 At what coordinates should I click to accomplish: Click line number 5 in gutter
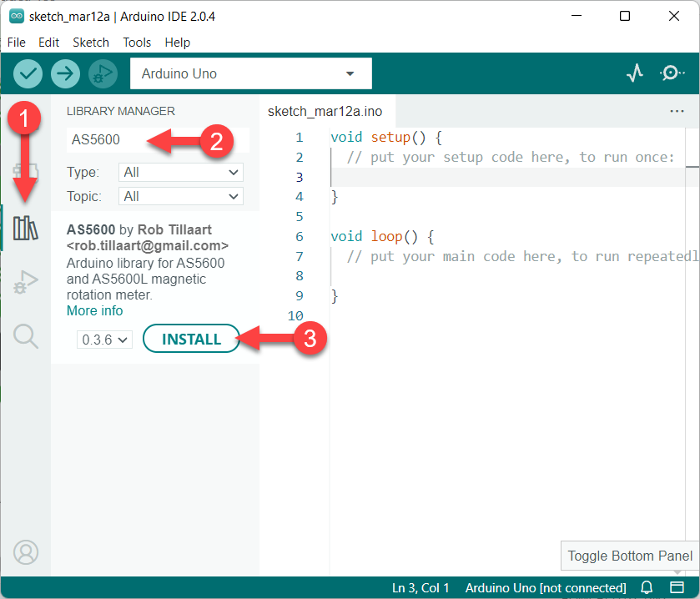tap(300, 216)
